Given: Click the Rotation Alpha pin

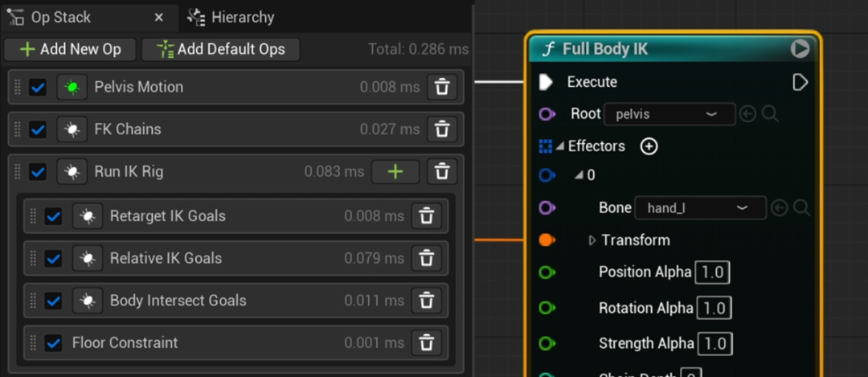Looking at the screenshot, I should [x=547, y=308].
